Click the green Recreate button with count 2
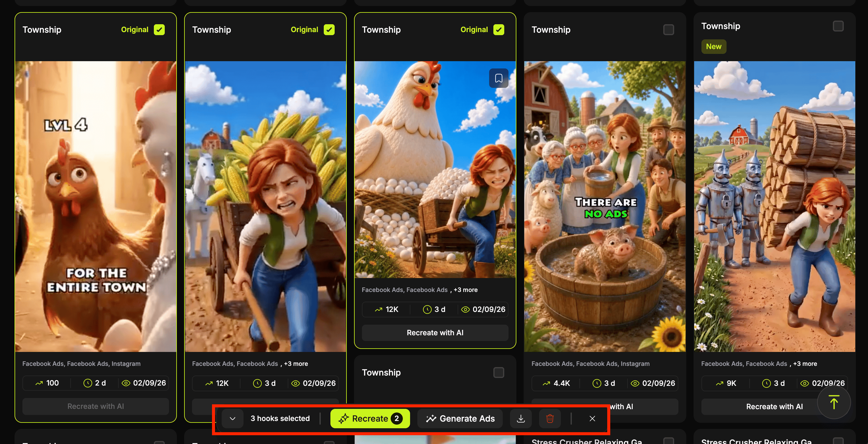This screenshot has height=444, width=868. tap(370, 418)
